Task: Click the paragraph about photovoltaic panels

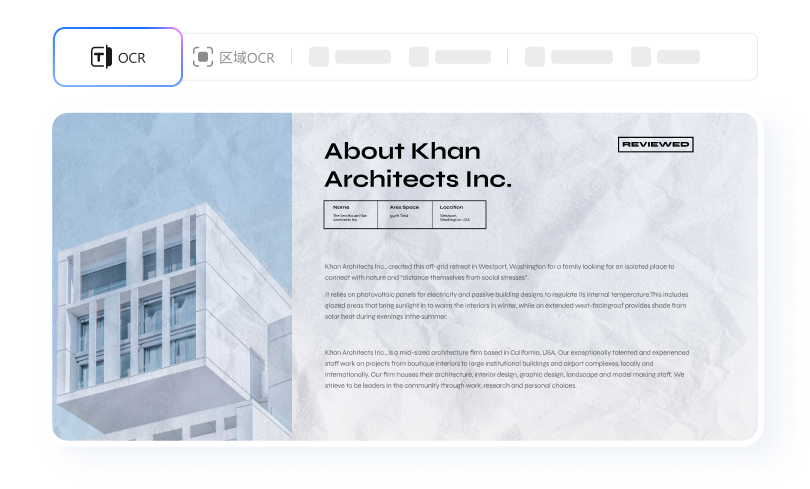Action: 505,305
